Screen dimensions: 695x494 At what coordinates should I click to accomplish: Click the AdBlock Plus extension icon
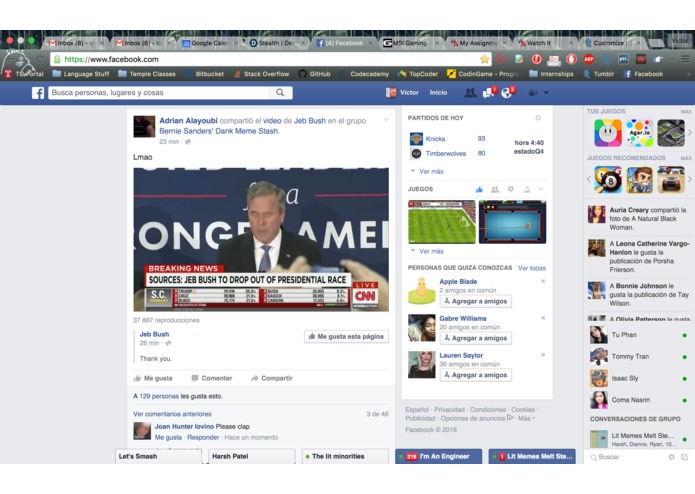click(589, 59)
